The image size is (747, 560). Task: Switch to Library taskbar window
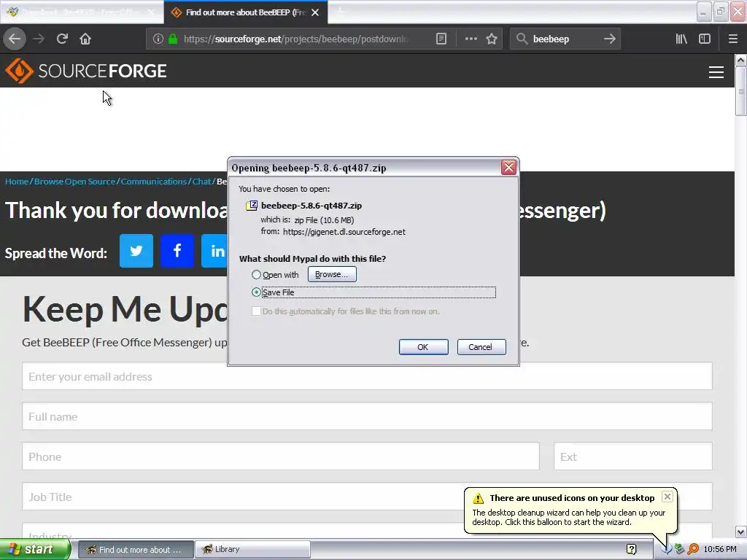(x=253, y=550)
